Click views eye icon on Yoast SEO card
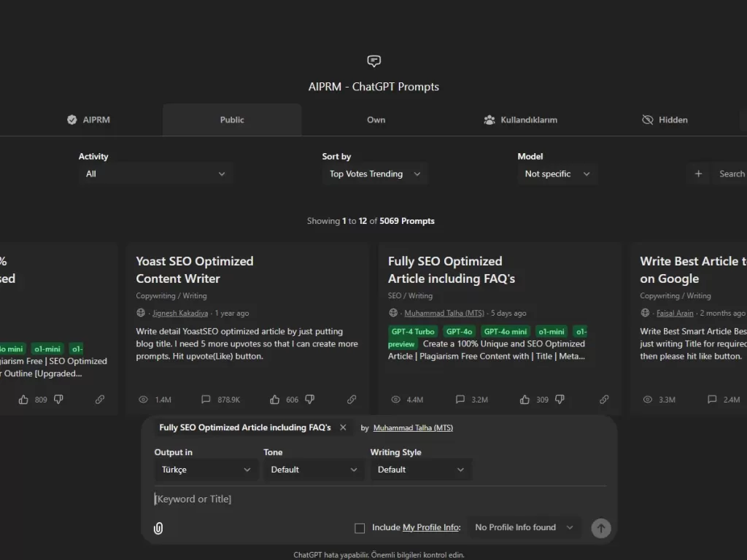747x560 pixels. tap(143, 400)
